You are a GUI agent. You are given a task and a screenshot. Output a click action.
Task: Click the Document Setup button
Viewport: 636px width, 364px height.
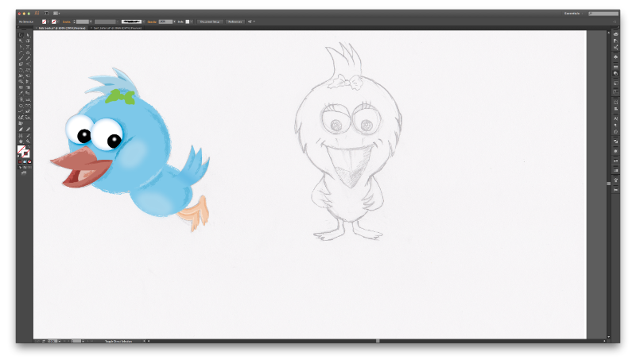click(210, 21)
